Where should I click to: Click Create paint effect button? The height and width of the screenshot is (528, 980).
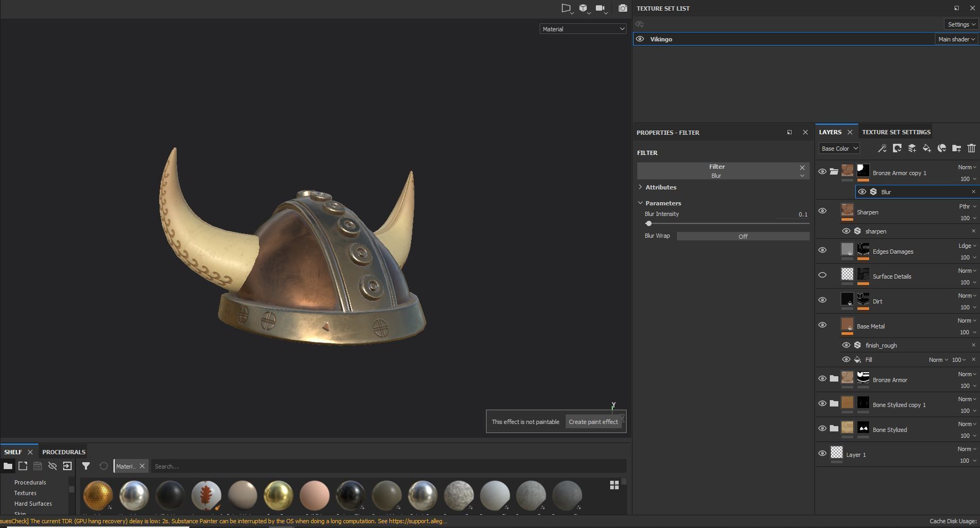pos(593,422)
